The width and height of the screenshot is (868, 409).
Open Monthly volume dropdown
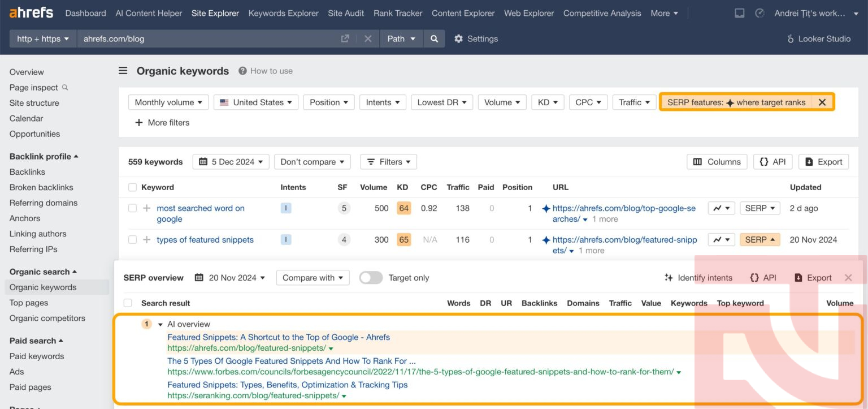coord(168,102)
